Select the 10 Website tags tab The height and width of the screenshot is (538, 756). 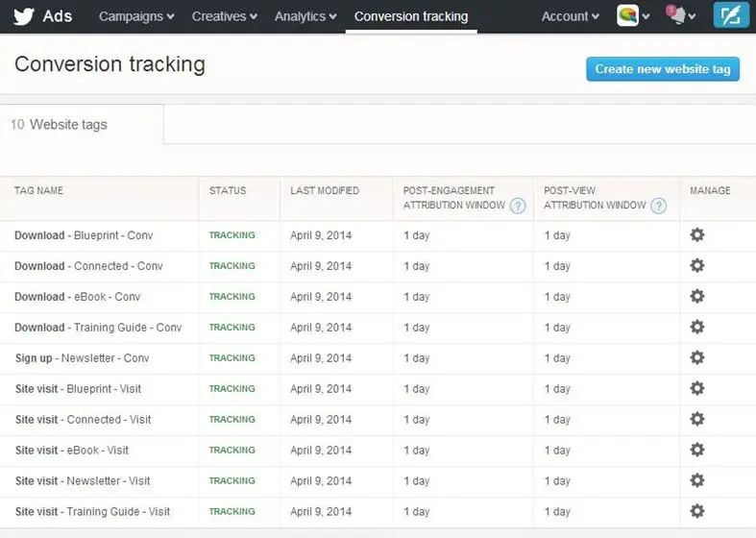82,124
